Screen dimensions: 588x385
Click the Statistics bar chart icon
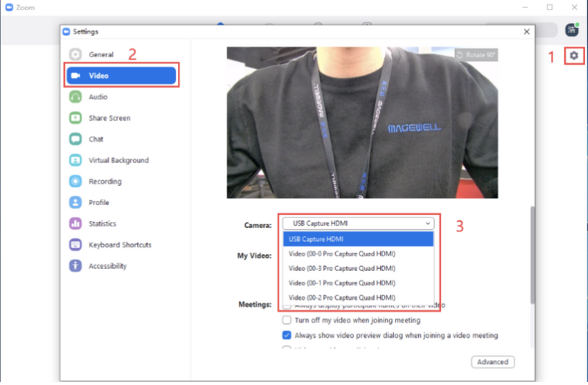[76, 223]
